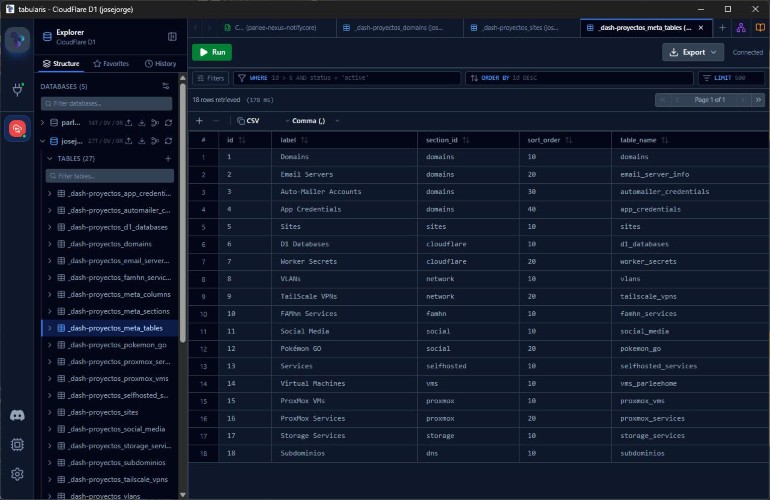Image resolution: width=770 pixels, height=500 pixels.
Task: Toggle the Filters button
Action: coord(211,78)
